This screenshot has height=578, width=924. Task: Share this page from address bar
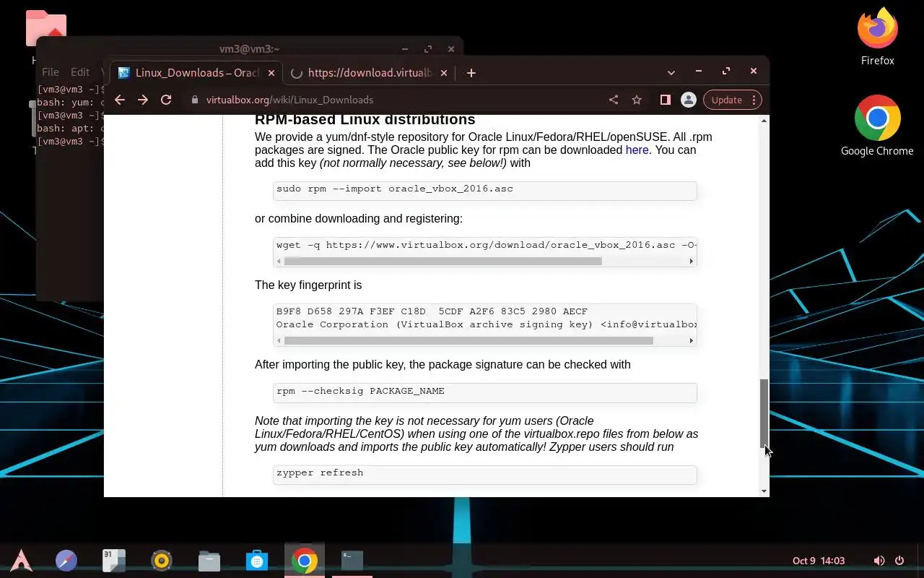614,100
